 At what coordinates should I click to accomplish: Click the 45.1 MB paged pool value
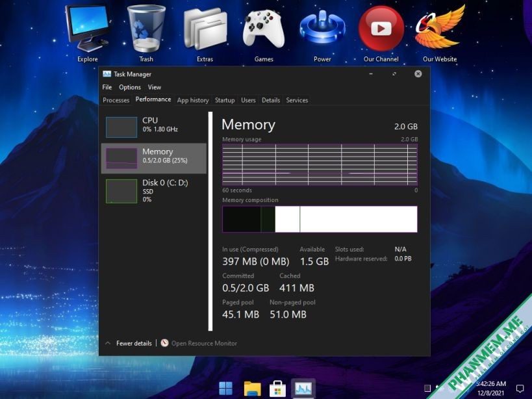[x=240, y=315]
